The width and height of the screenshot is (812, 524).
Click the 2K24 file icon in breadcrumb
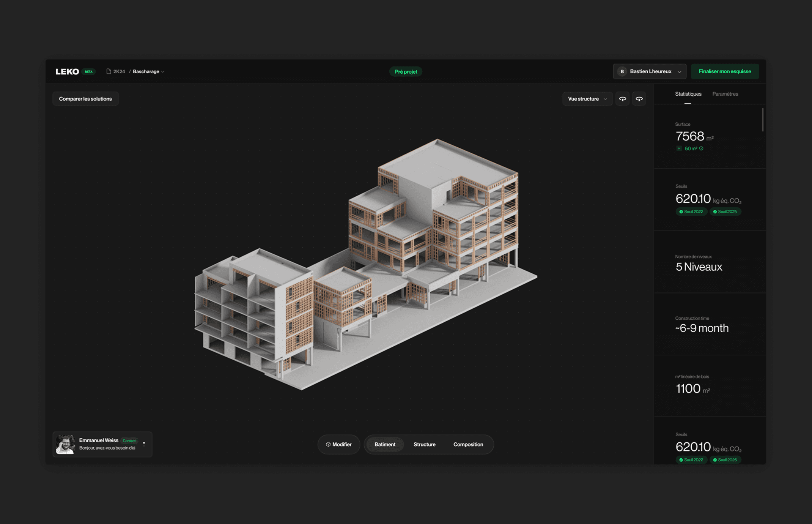[109, 71]
